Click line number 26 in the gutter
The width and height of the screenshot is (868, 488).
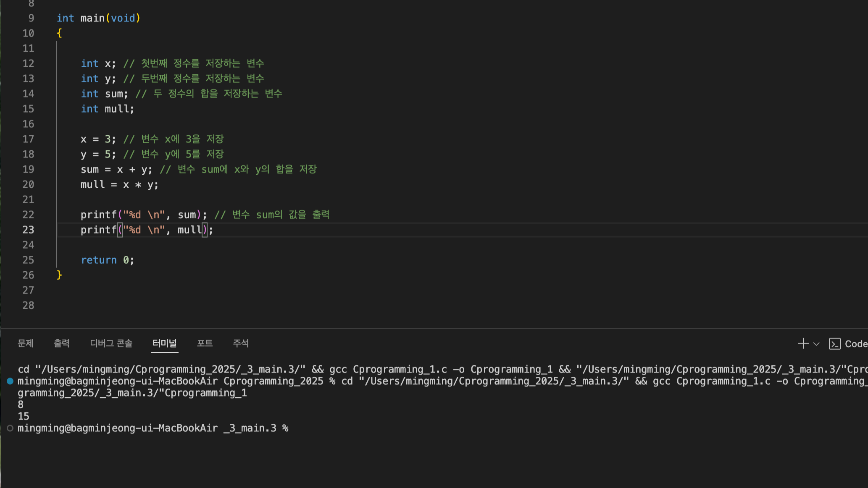28,275
